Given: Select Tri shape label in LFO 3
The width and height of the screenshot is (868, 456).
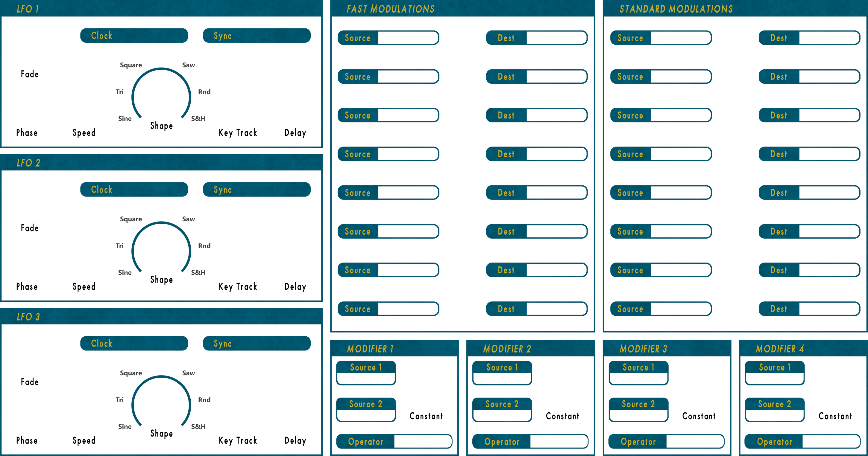Looking at the screenshot, I should 120,400.
